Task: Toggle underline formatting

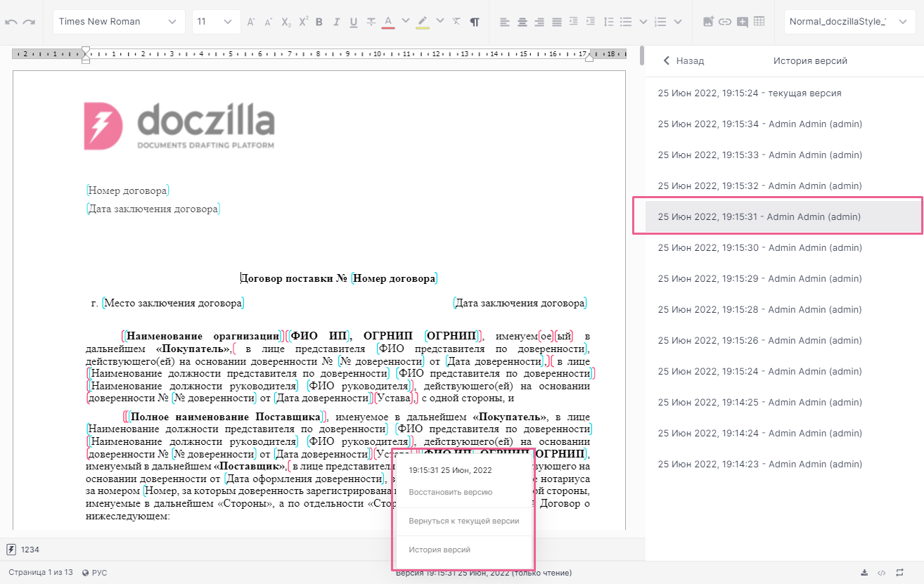Action: (x=353, y=22)
